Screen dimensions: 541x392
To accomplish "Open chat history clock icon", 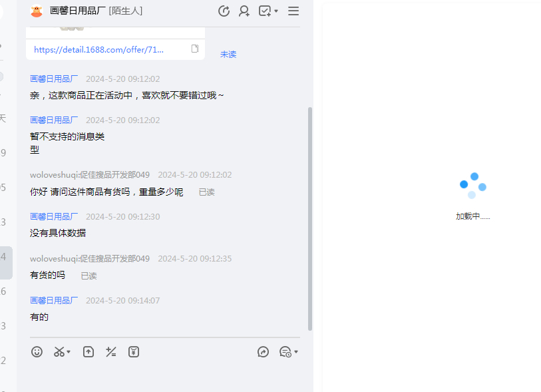I will tap(285, 351).
